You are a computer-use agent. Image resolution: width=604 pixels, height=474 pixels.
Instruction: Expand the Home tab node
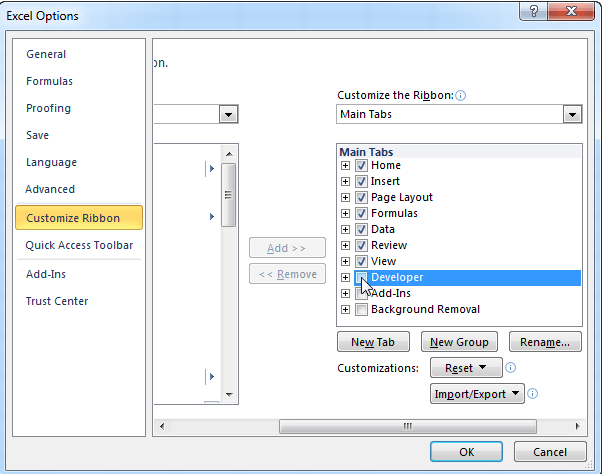346,166
